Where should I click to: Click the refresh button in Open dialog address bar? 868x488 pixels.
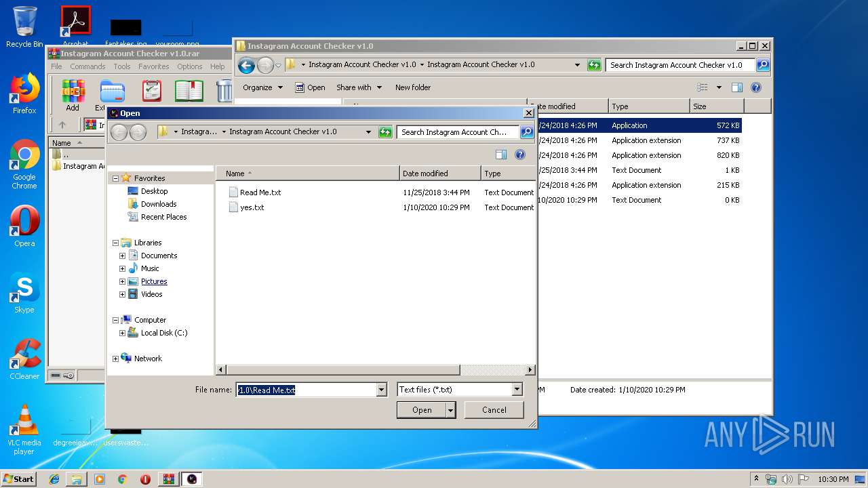pyautogui.click(x=385, y=132)
